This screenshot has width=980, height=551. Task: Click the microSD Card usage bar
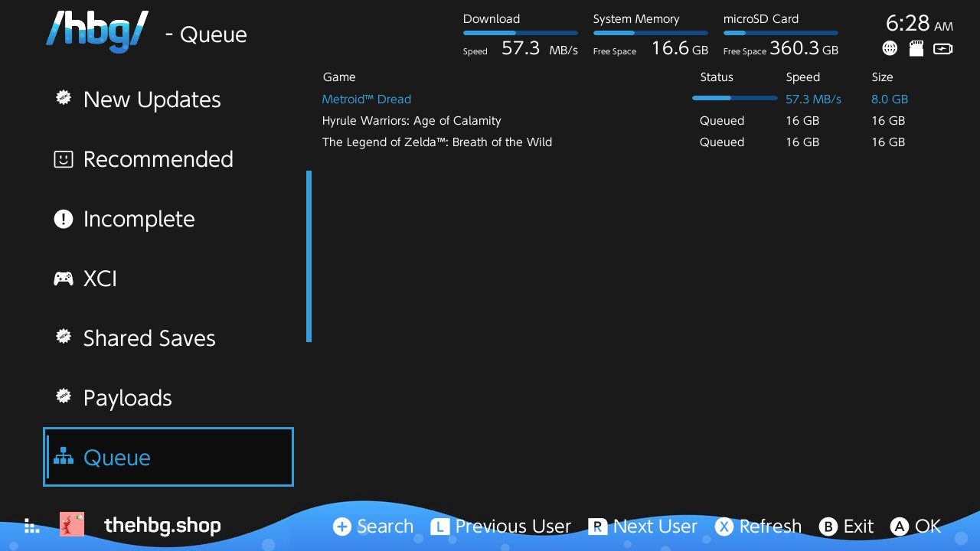click(781, 33)
